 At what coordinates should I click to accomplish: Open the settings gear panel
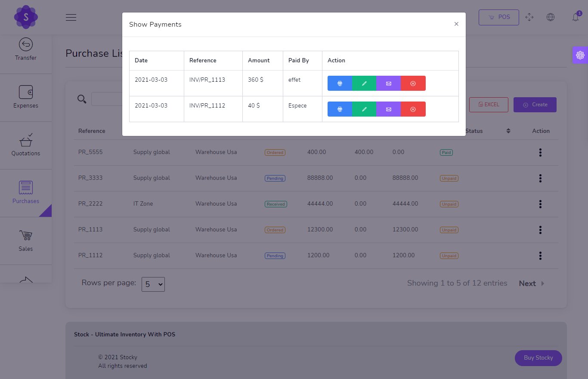580,55
